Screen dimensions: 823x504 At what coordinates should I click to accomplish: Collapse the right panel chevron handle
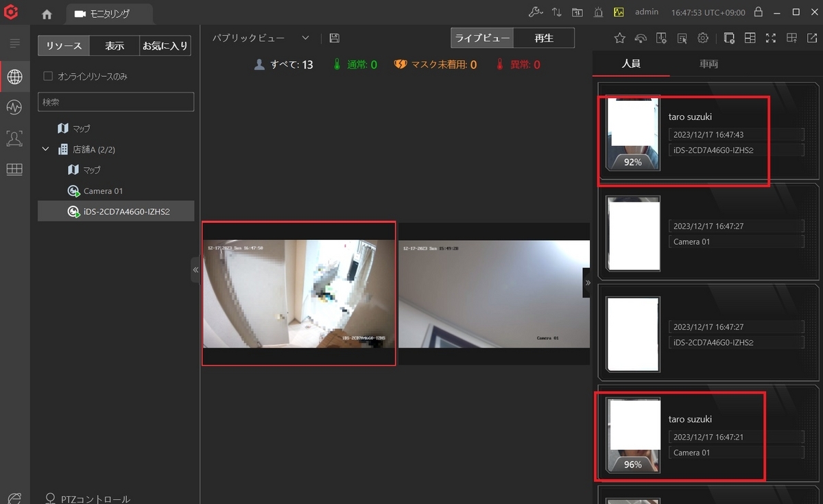[587, 283]
